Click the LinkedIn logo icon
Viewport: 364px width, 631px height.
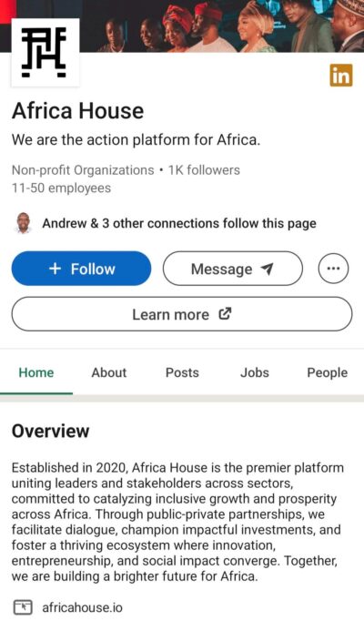341,76
